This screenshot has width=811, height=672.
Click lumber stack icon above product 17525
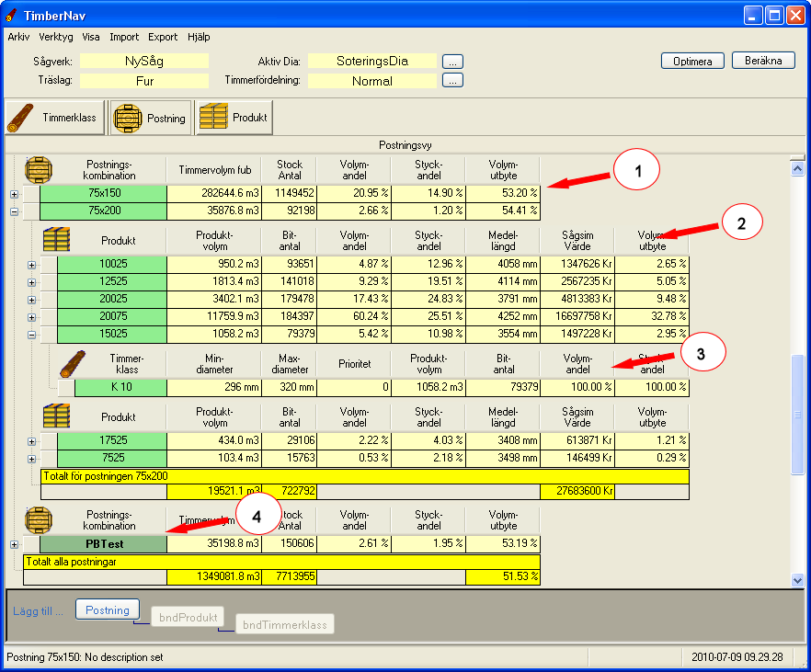pyautogui.click(x=56, y=416)
